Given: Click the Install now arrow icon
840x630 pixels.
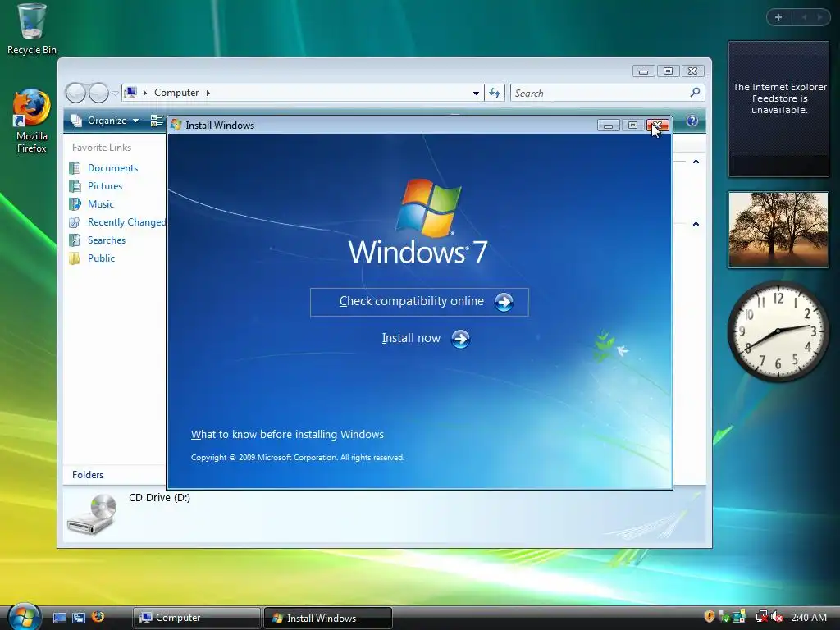Looking at the screenshot, I should [460, 339].
